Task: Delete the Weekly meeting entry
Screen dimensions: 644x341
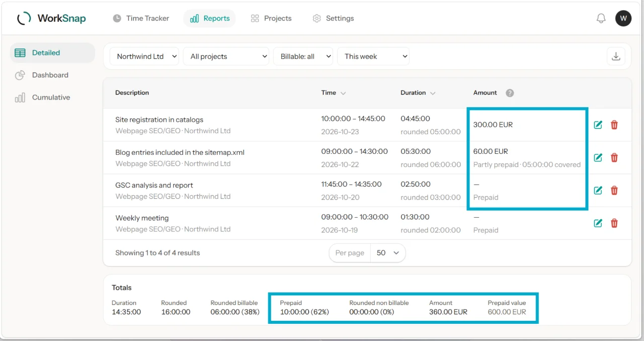Action: pyautogui.click(x=614, y=223)
